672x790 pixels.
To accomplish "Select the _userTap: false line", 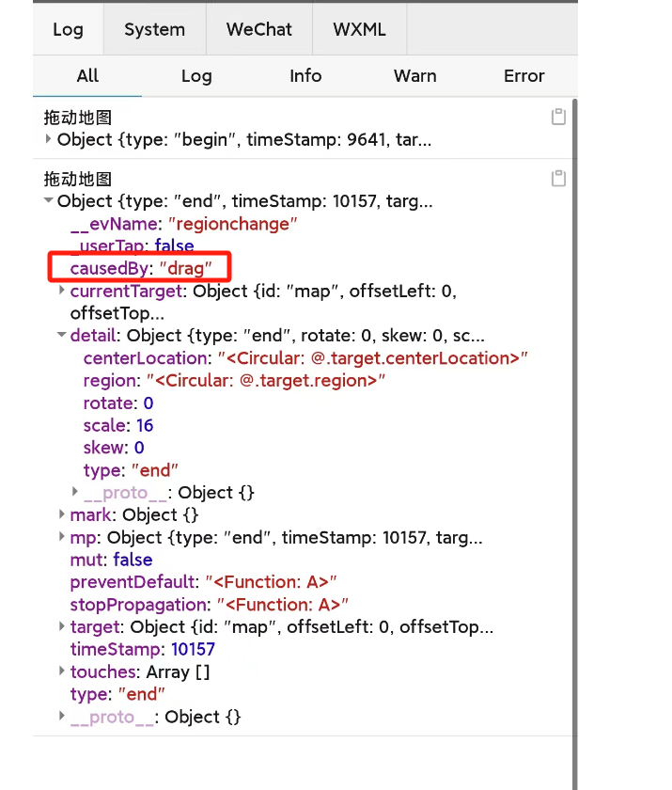I will (132, 245).
